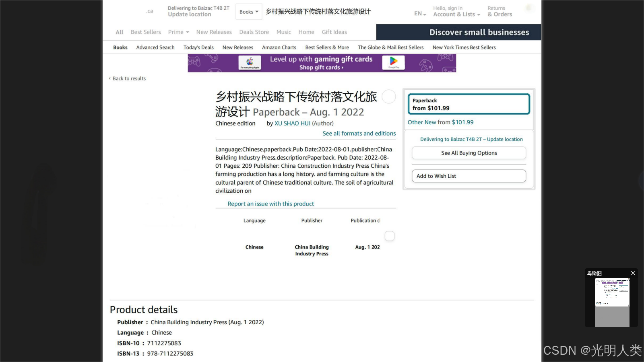Image resolution: width=644 pixels, height=362 pixels.
Task: Open the All menu
Action: coord(120,32)
